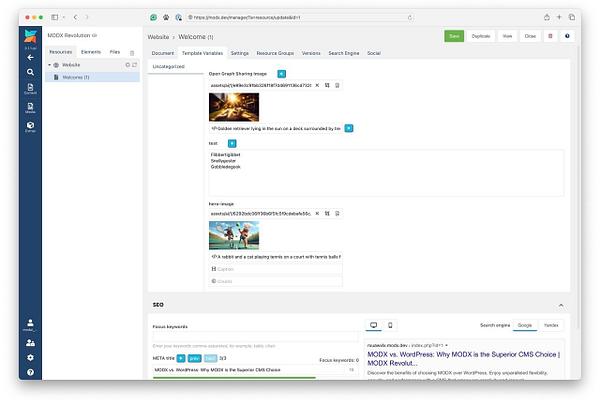This screenshot has height=400, width=600.
Task: Select Google as the search engine preview
Action: tap(525, 325)
